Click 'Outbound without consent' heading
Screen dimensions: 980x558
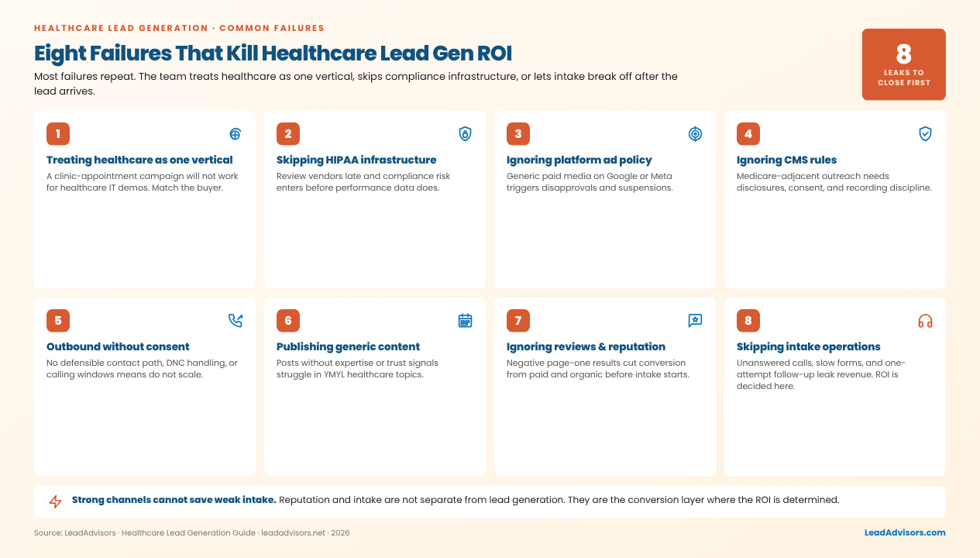click(x=118, y=346)
